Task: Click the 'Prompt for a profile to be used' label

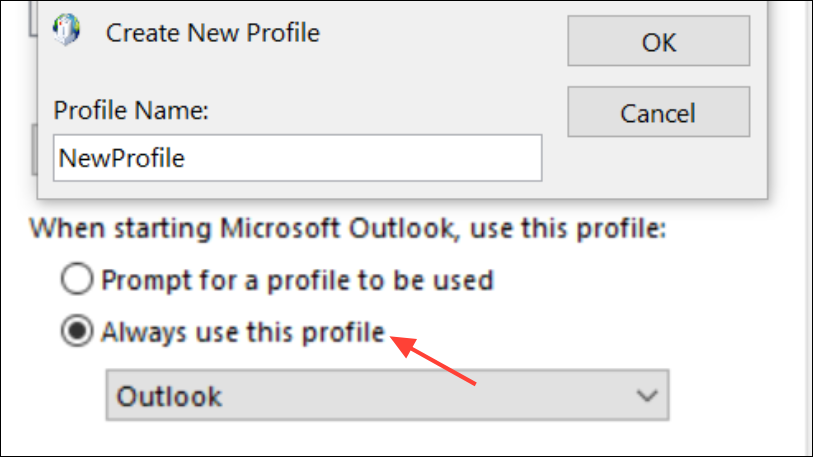Action: pyautogui.click(x=297, y=279)
